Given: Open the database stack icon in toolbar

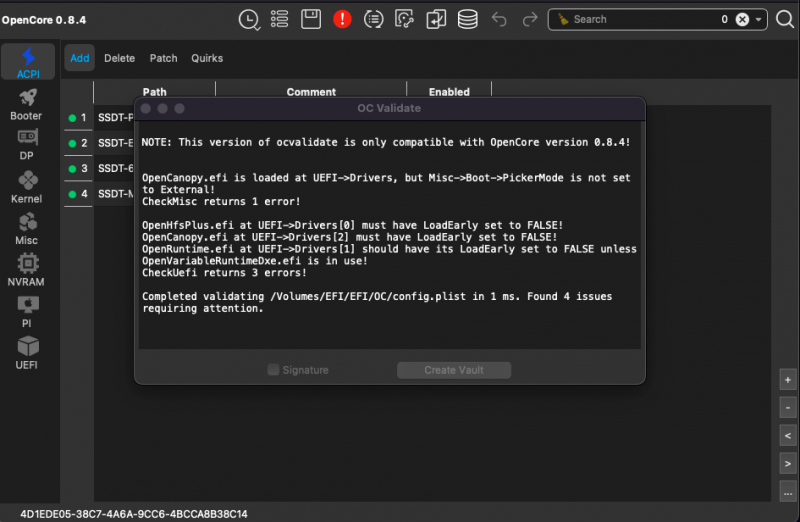Looking at the screenshot, I should [x=467, y=19].
